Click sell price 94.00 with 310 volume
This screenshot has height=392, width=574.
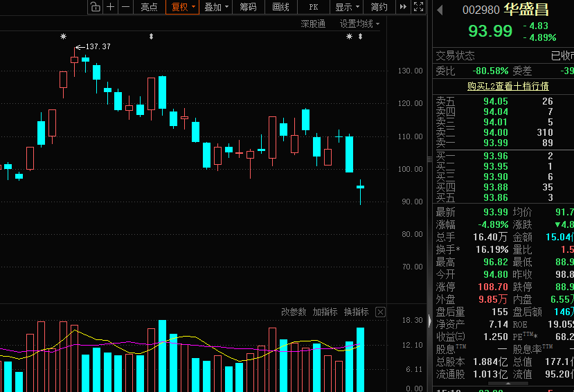(495, 132)
